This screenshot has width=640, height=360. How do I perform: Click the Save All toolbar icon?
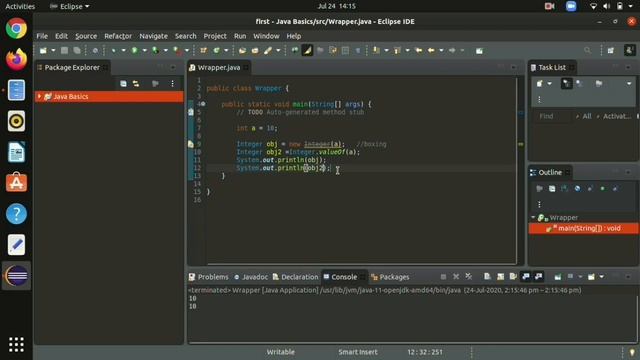(77, 51)
